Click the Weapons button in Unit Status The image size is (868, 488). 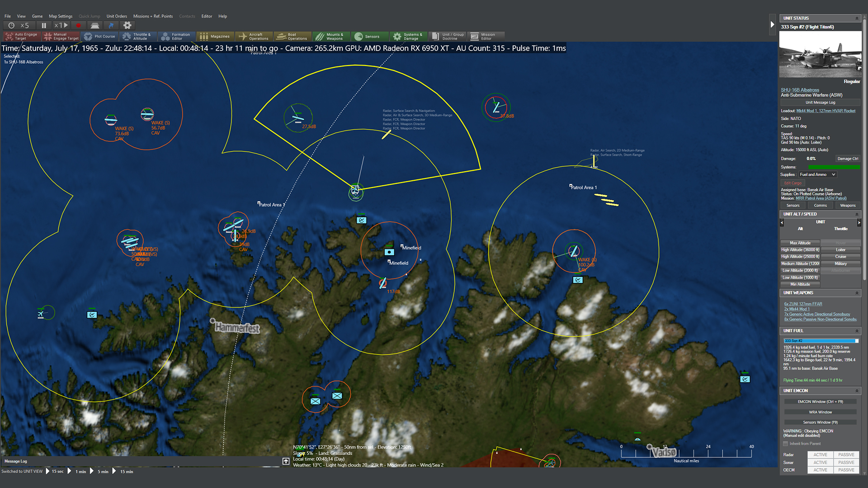(848, 206)
